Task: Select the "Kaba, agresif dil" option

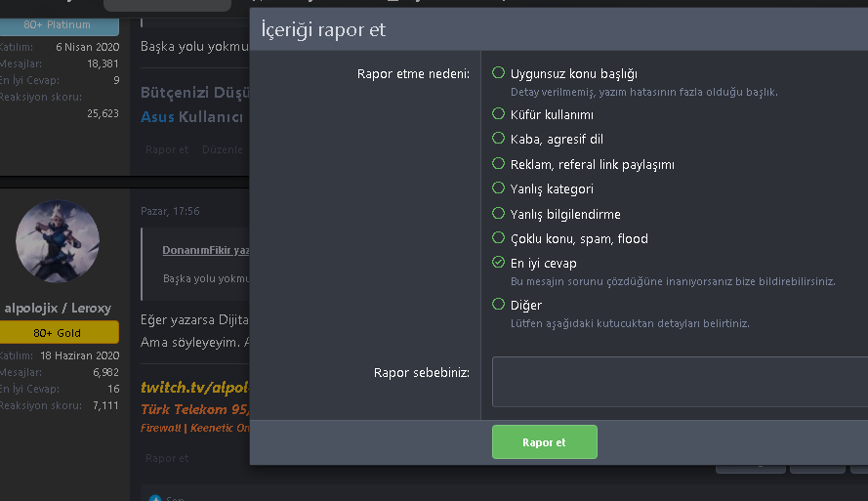Action: (499, 139)
